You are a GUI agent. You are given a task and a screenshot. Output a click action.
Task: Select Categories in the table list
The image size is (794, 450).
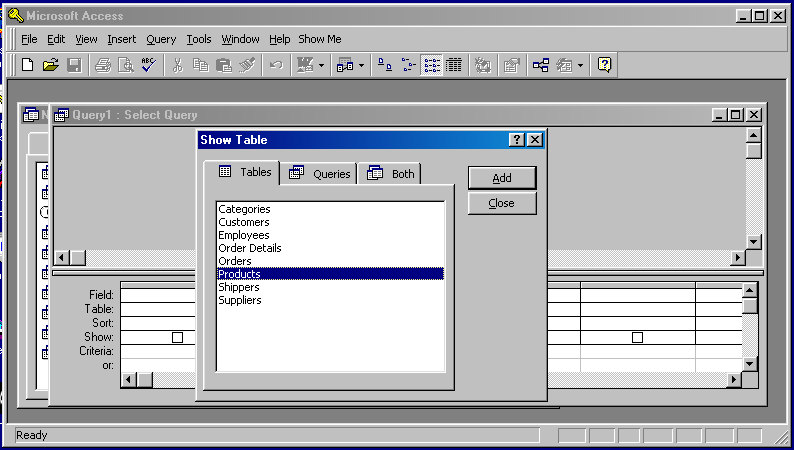(x=244, y=209)
